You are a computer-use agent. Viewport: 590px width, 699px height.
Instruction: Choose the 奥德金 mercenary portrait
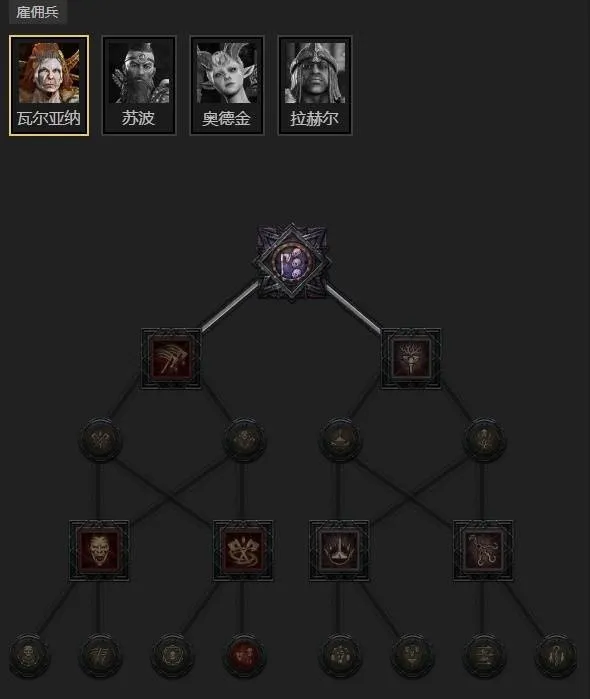tap(227, 86)
